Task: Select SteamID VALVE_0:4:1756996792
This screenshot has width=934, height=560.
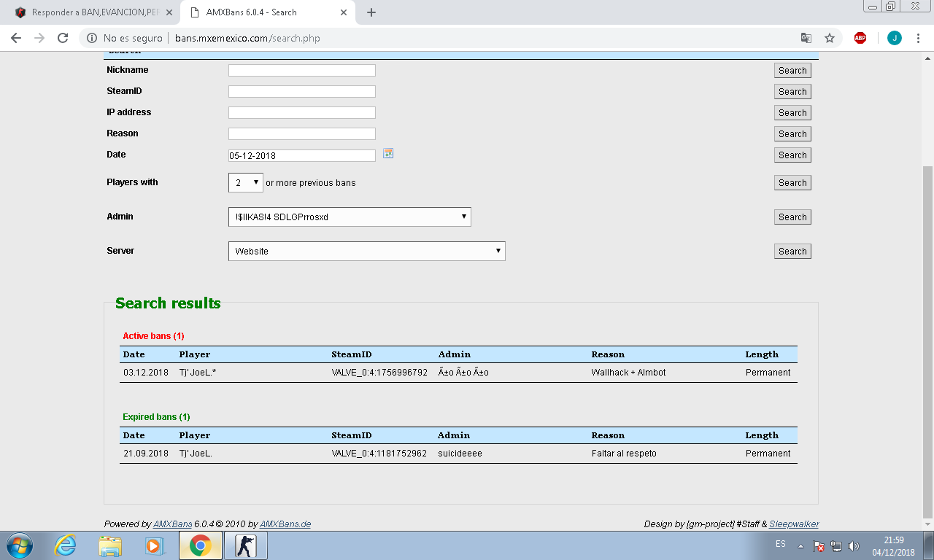Action: (x=379, y=373)
